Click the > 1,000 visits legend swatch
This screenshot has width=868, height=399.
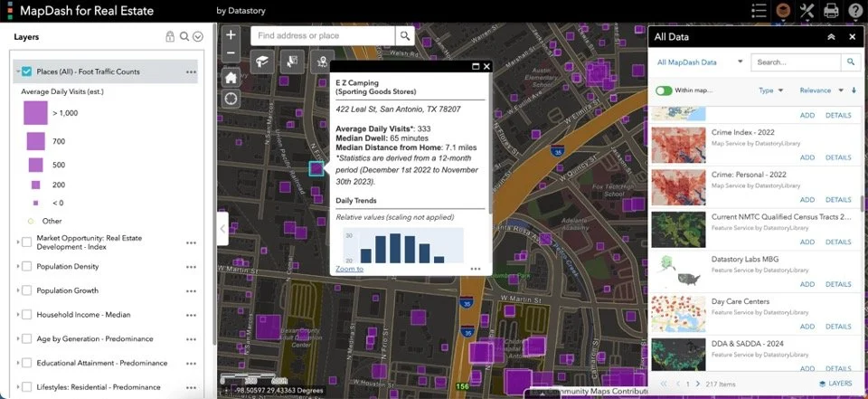(35, 112)
